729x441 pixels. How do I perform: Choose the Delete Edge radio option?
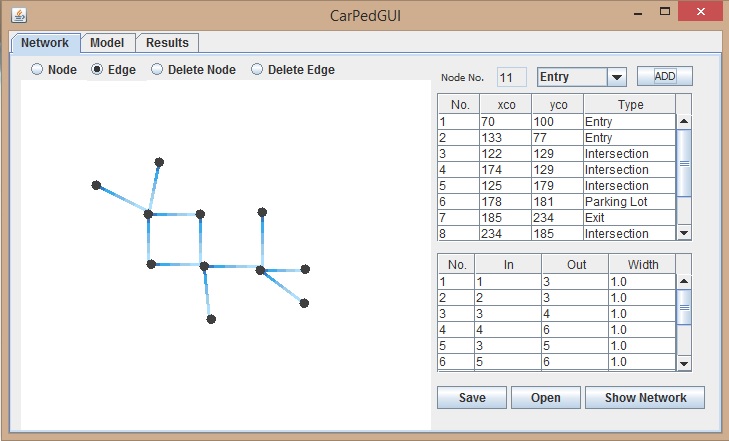click(258, 70)
